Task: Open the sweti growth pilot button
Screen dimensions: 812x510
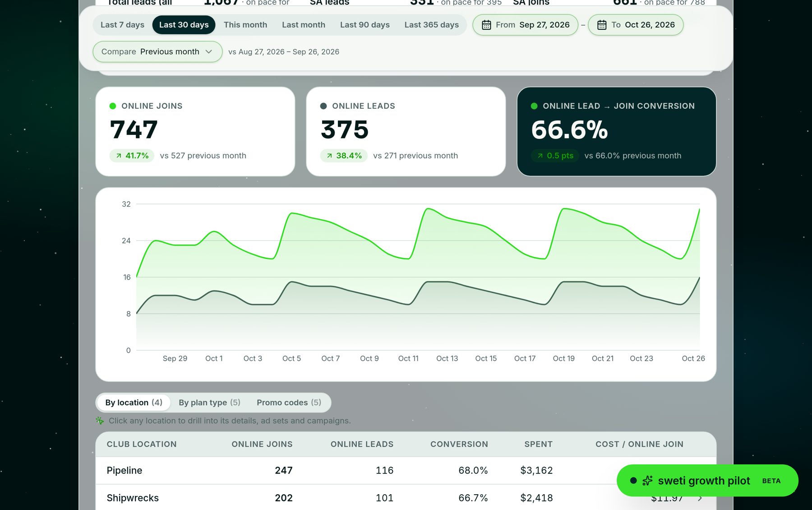Action: click(707, 481)
